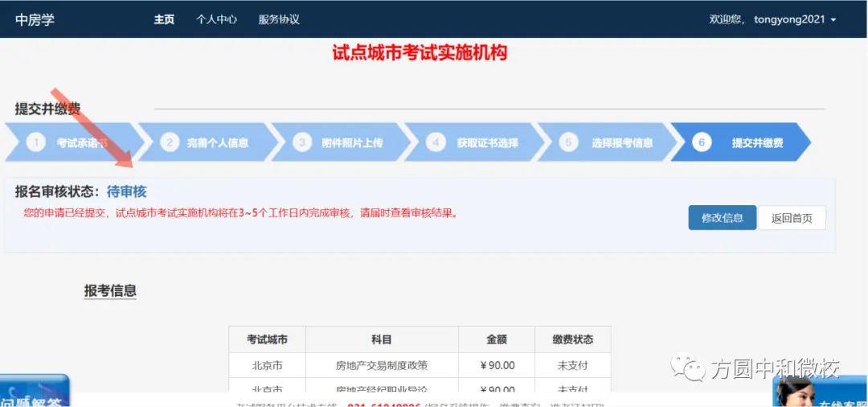The height and width of the screenshot is (407, 868).
Task: Open the 问题解答 help widget
Action: (34, 393)
